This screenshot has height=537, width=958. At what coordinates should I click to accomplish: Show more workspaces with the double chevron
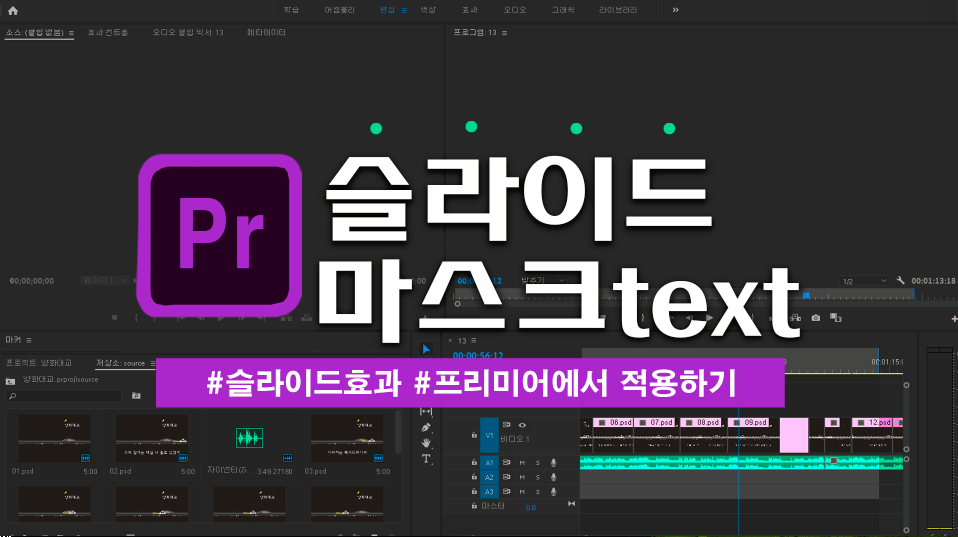(675, 10)
